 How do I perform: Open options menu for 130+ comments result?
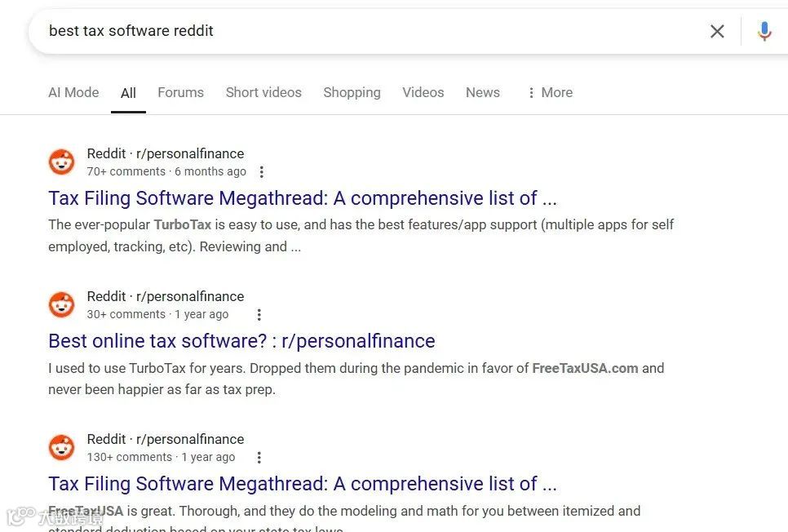(x=259, y=458)
